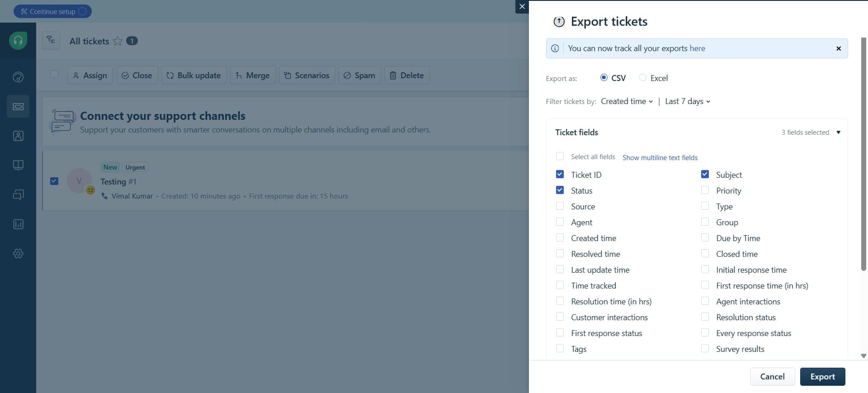Check the Tags field
The image size is (868, 393).
560,348
